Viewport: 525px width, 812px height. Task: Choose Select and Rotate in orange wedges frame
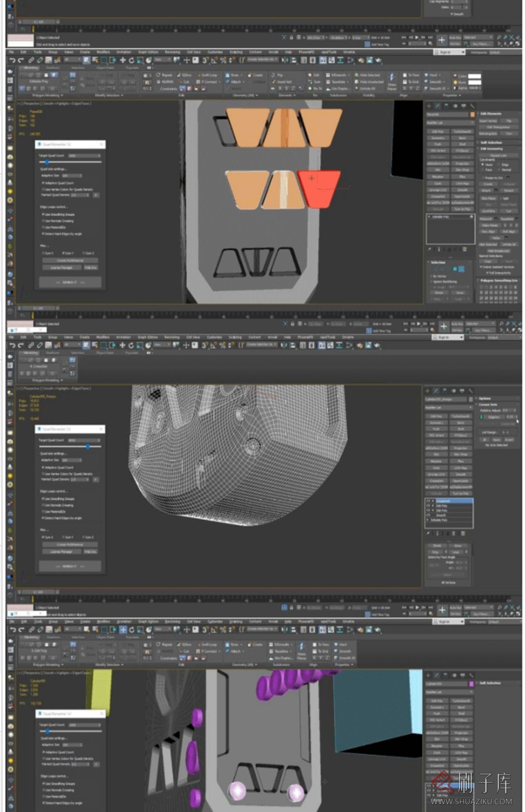[x=131, y=60]
